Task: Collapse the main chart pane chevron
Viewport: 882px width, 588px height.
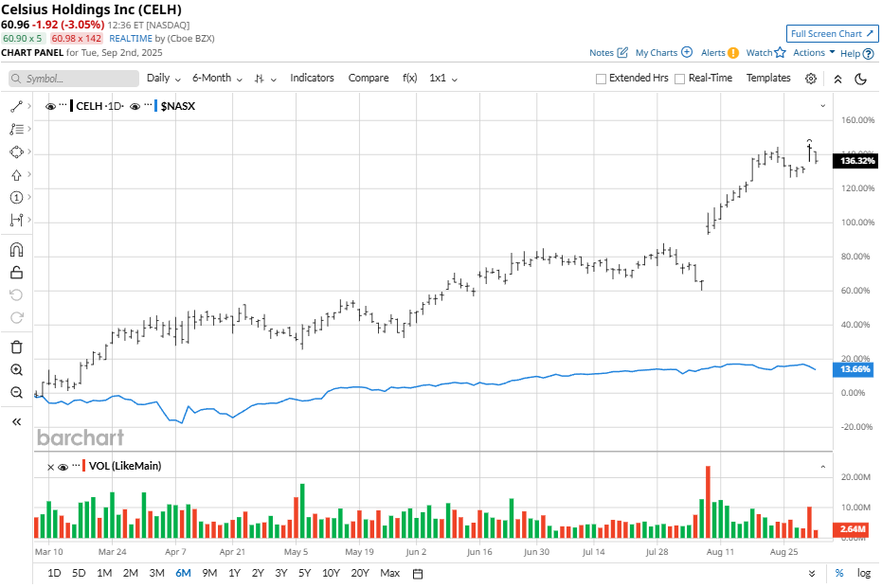Action: (x=823, y=106)
